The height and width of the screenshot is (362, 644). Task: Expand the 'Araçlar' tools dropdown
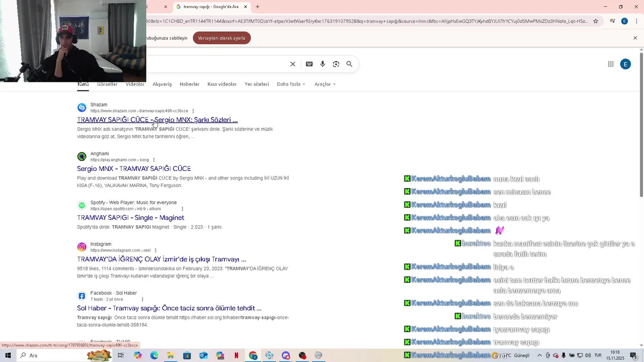click(x=325, y=84)
